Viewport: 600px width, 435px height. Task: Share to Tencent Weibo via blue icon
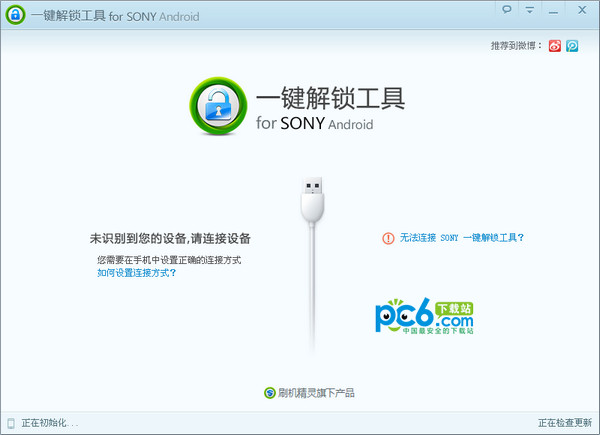coord(573,46)
